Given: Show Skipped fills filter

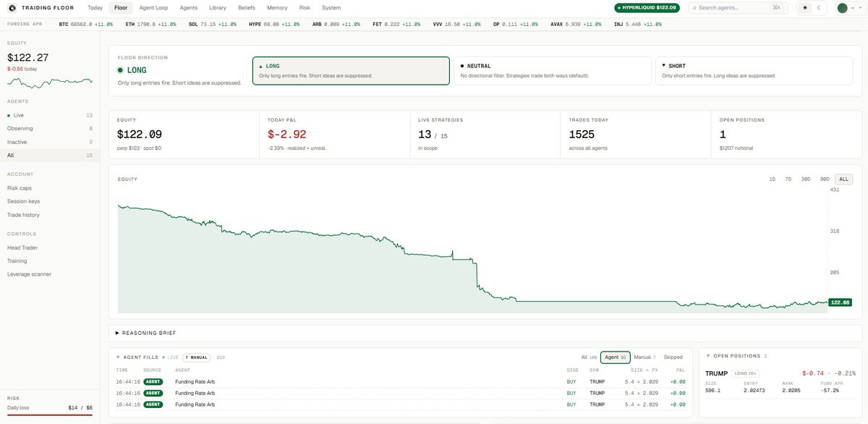Looking at the screenshot, I should click(673, 357).
